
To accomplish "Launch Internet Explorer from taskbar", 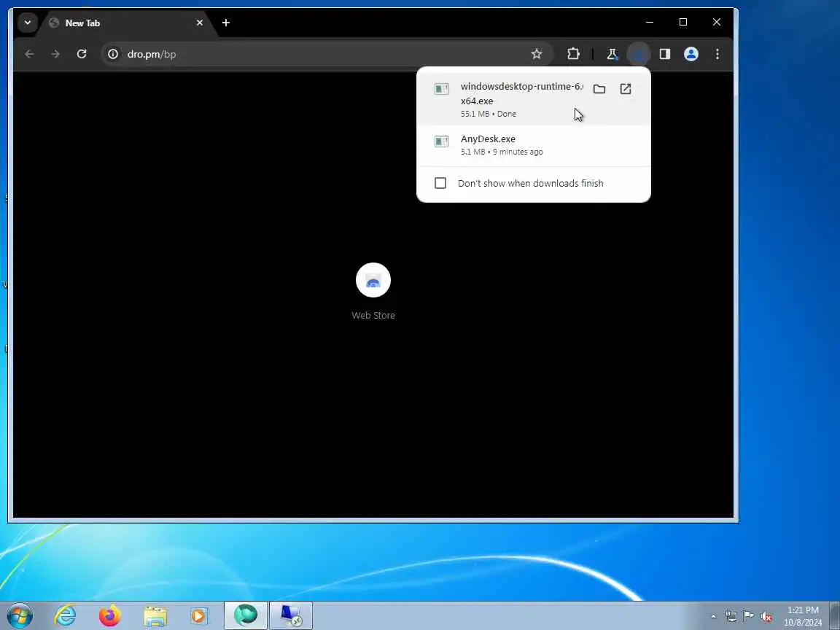I will coord(66,616).
